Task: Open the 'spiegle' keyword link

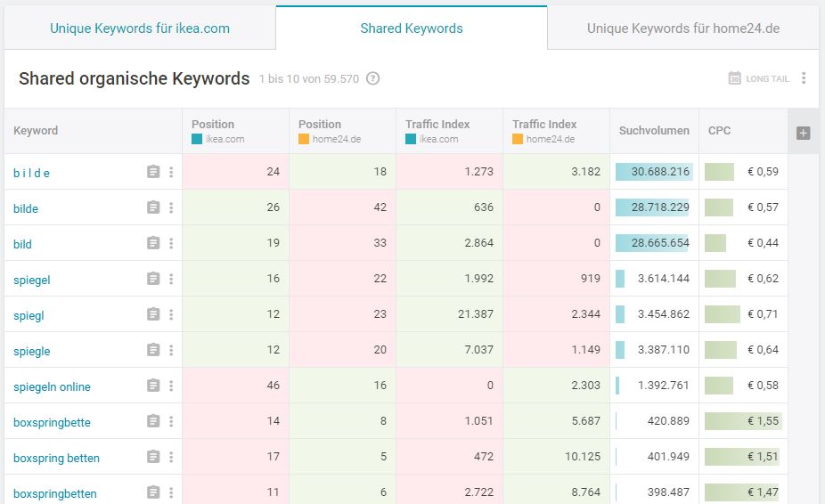Action: [31, 352]
